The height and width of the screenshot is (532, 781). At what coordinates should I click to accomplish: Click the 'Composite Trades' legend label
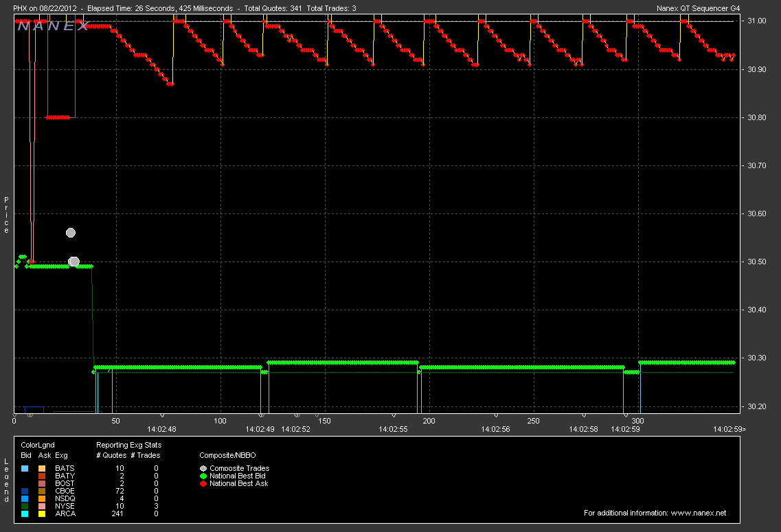(x=240, y=468)
